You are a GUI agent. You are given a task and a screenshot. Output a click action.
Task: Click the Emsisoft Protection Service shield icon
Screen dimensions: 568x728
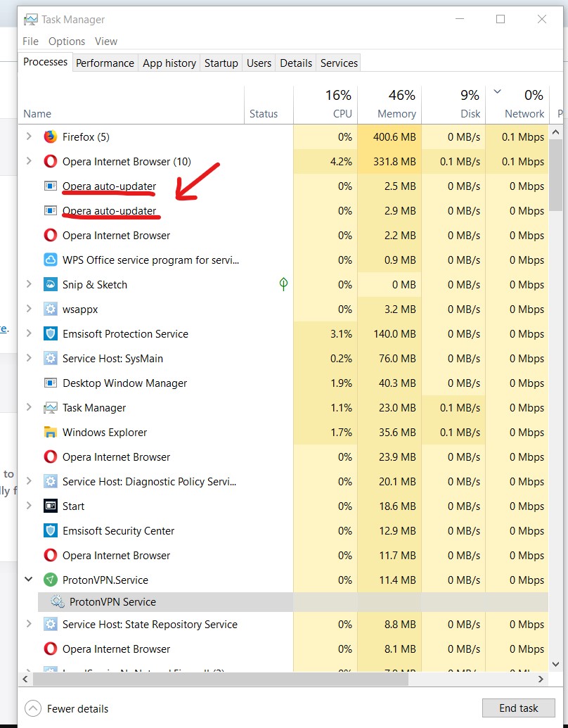click(x=51, y=334)
